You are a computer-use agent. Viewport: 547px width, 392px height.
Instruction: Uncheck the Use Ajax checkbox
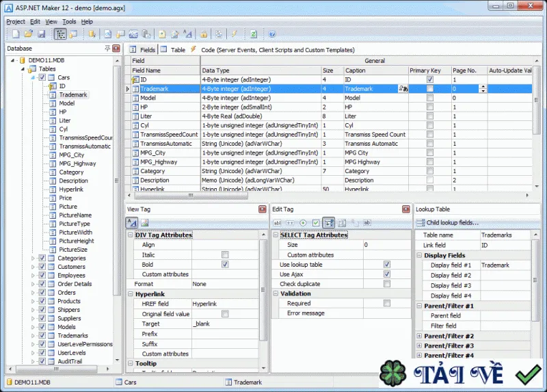click(x=387, y=274)
